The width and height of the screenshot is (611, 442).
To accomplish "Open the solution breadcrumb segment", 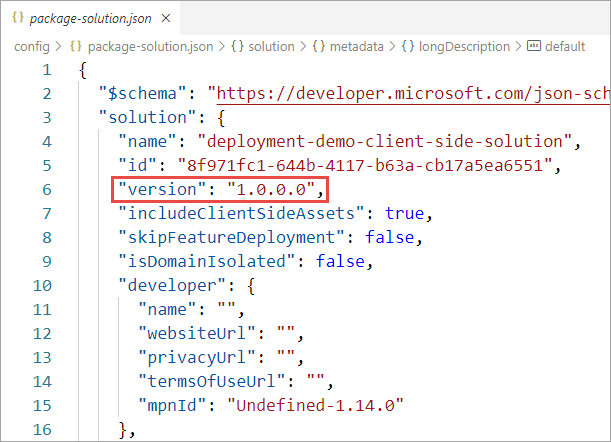I will click(271, 47).
